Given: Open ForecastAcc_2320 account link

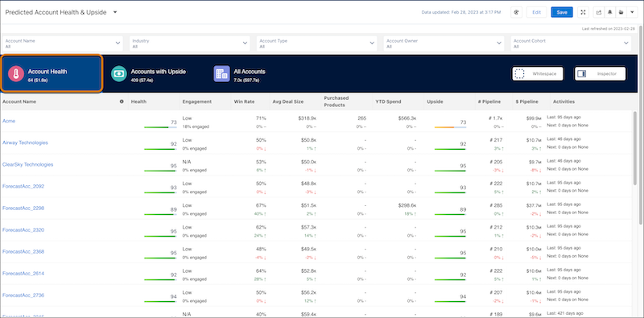Looking at the screenshot, I should click(23, 229).
